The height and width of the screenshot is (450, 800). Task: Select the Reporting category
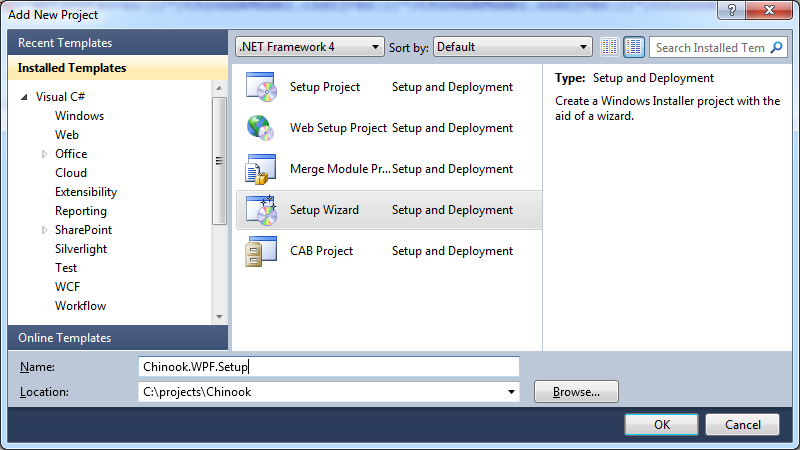tap(81, 211)
